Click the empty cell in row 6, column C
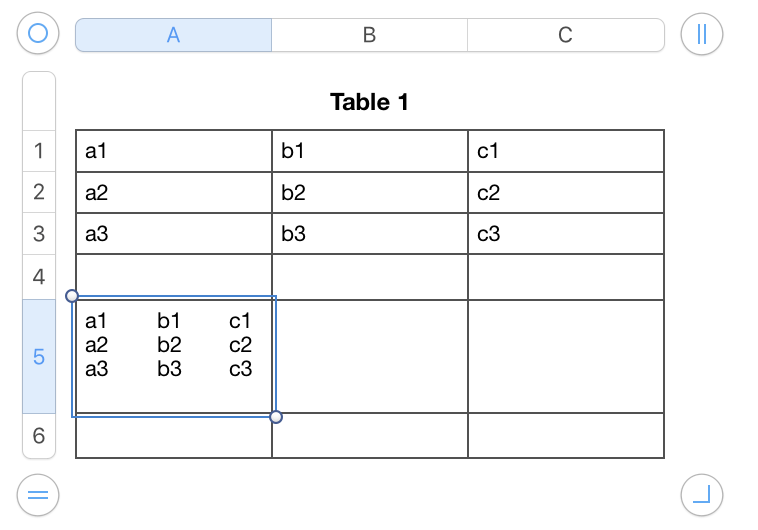 (x=566, y=435)
